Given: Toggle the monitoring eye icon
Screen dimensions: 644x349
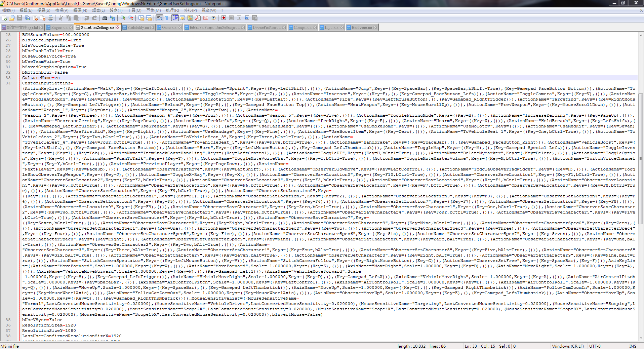Looking at the screenshot, I should click(x=213, y=18).
